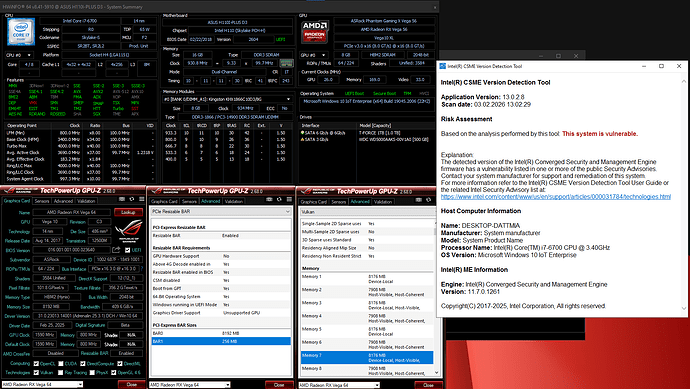This screenshot has width=690, height=389.
Task: Click the Graphics Driver Support row
Action: coord(221,313)
